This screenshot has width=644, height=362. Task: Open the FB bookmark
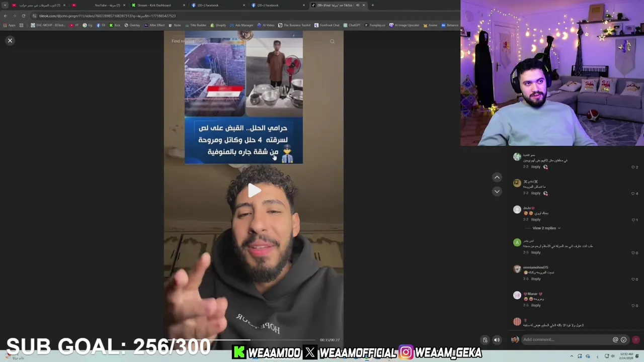point(101,25)
